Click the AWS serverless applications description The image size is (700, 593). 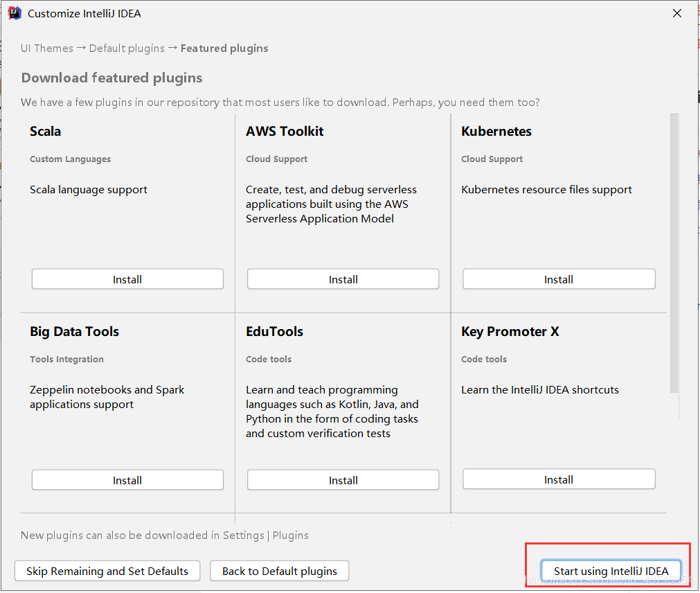331,204
